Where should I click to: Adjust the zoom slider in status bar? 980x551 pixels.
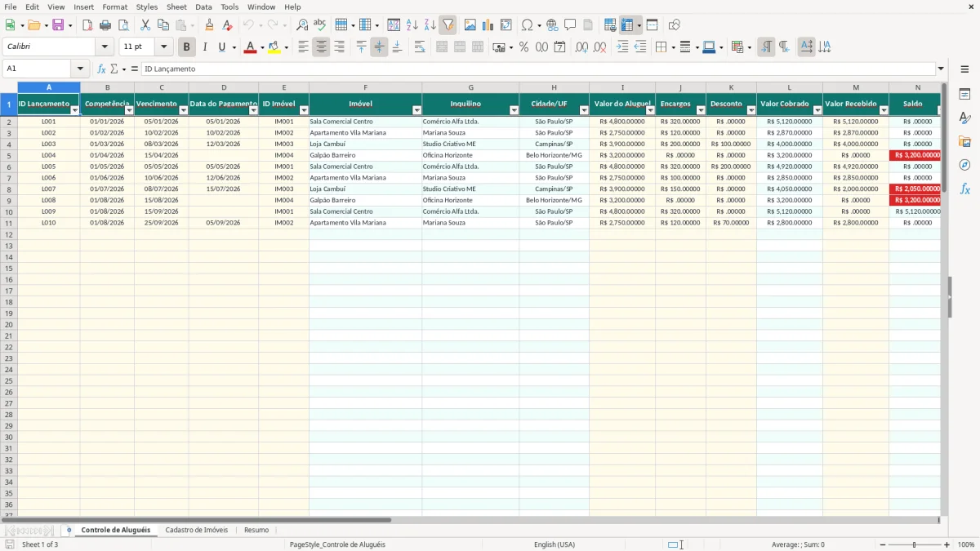915,544
